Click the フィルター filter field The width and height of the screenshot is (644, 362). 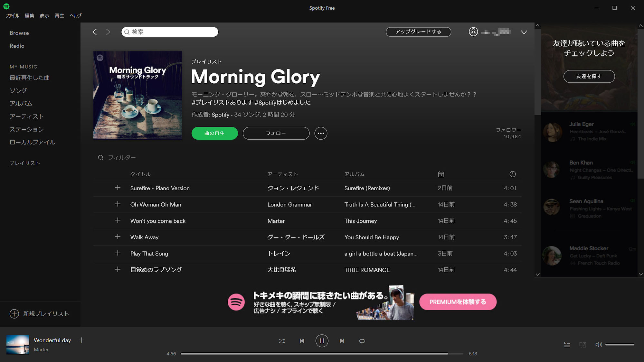[x=122, y=158]
